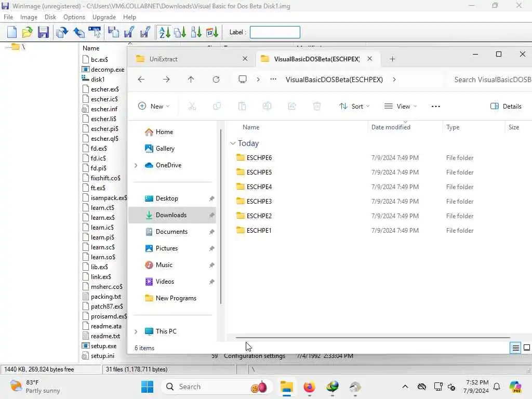Click the sort by date icon in WinImage
The height and width of the screenshot is (399, 532).
[212, 32]
